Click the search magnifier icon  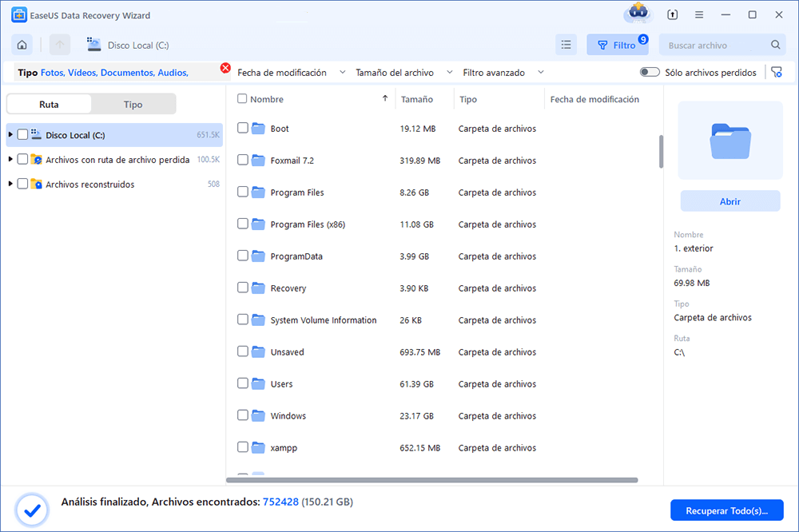point(776,45)
